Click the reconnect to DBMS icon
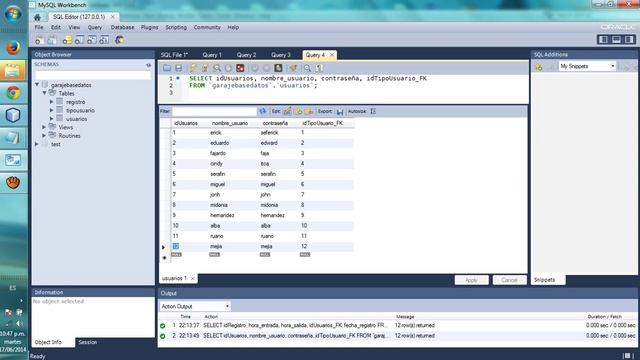Screen dimensions: 640x360 [x=120, y=40]
